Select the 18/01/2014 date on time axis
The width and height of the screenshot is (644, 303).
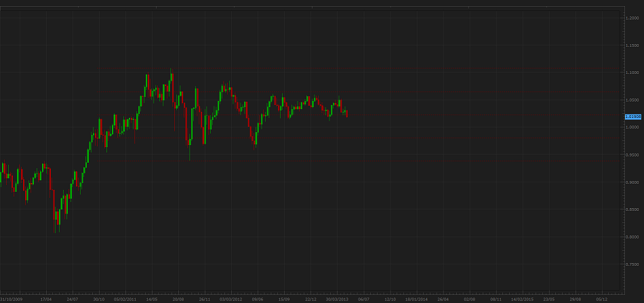(416, 298)
